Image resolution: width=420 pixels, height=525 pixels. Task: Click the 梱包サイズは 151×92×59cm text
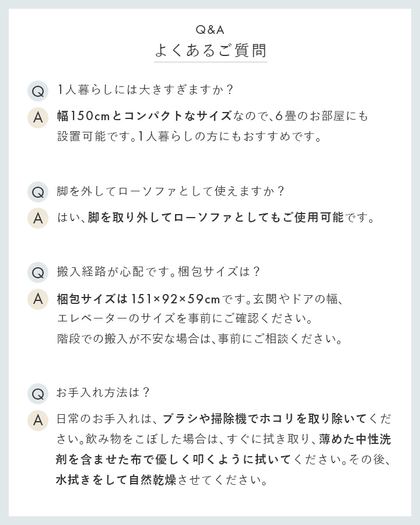[x=138, y=299]
